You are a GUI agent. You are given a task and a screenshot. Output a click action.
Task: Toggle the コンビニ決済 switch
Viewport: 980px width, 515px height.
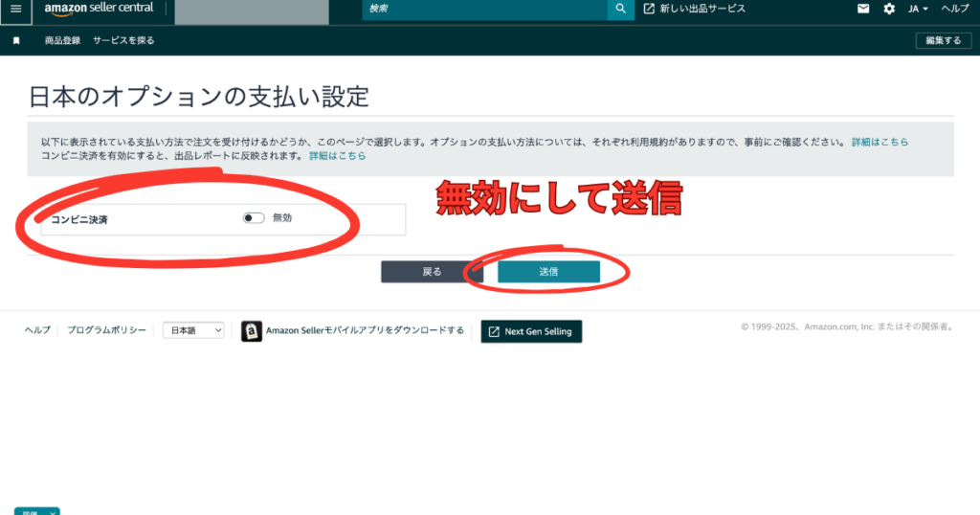tap(254, 218)
